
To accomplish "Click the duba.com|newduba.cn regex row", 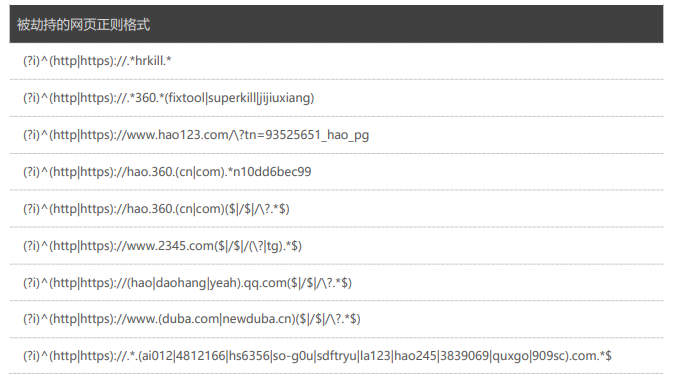I will point(336,319).
